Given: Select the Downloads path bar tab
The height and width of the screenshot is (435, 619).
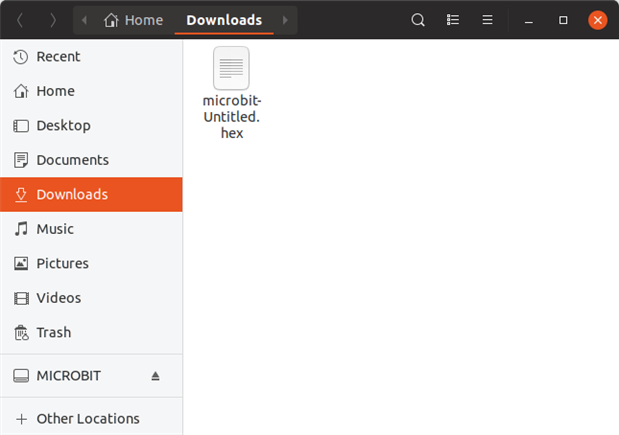Looking at the screenshot, I should (224, 20).
